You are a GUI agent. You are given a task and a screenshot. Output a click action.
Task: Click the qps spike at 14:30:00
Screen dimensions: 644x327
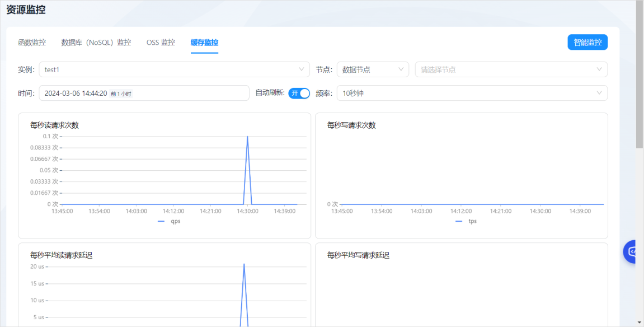click(x=247, y=137)
